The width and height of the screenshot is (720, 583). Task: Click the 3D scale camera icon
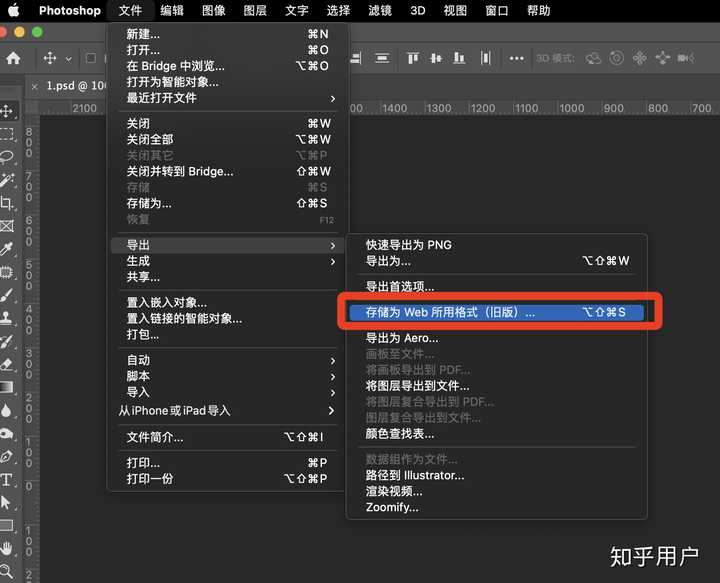(686, 58)
